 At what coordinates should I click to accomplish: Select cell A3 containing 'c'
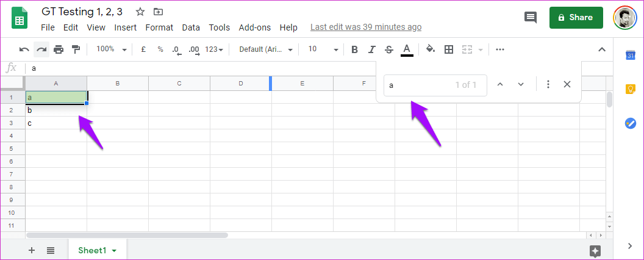[x=56, y=123]
